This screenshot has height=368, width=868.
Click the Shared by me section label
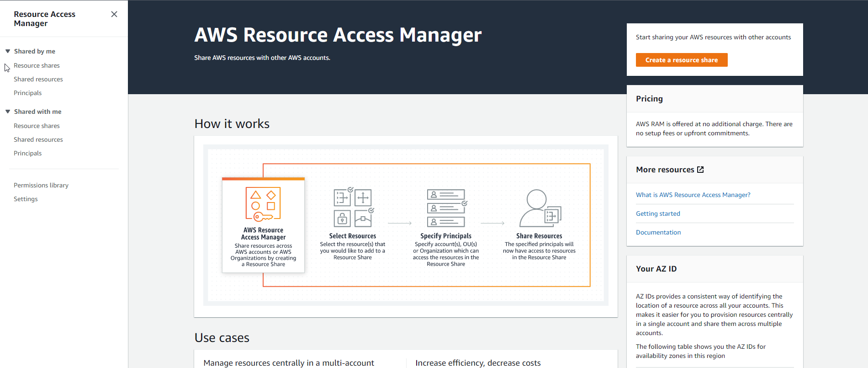35,51
